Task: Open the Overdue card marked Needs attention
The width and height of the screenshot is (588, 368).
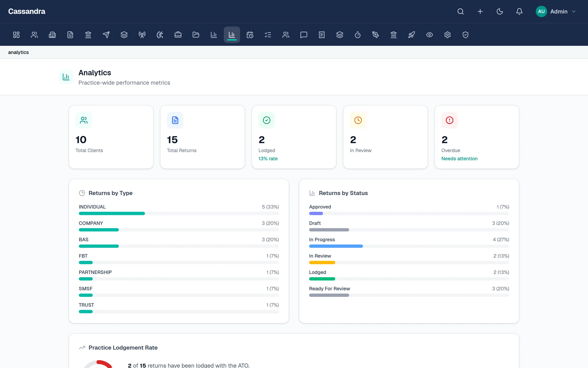Action: (x=477, y=137)
